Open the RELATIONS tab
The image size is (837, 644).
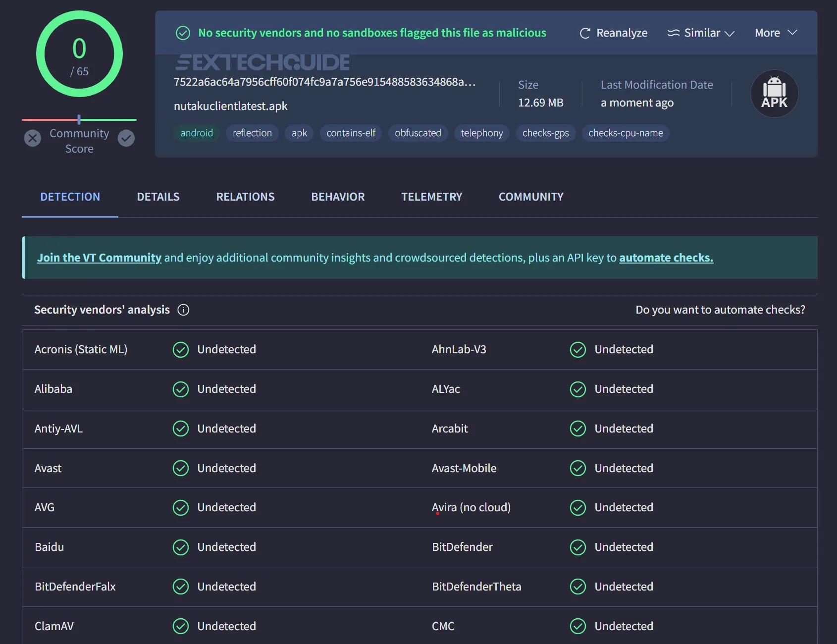[245, 197]
